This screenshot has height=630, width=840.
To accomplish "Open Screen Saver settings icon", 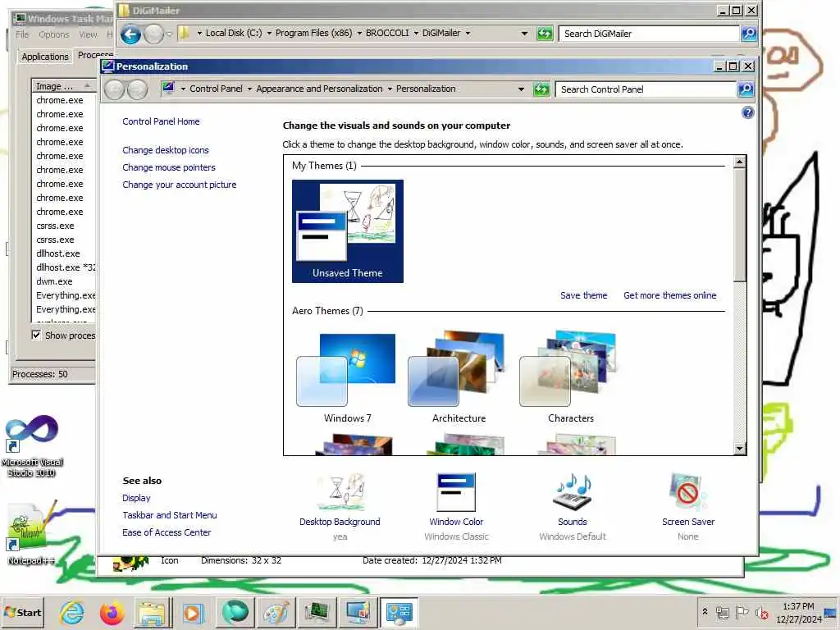I will [688, 492].
